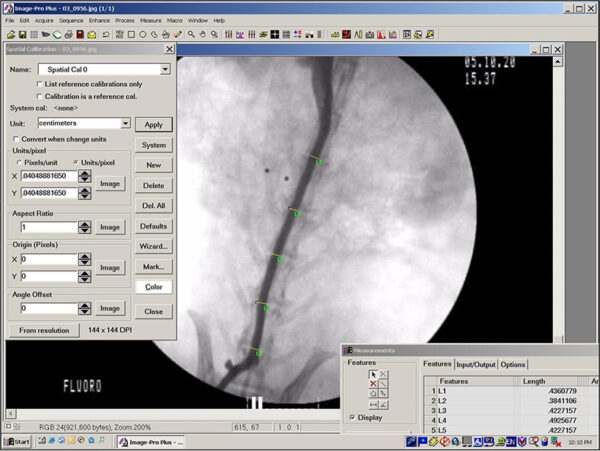Click the Open file toolbar icon

pyautogui.click(x=11, y=35)
